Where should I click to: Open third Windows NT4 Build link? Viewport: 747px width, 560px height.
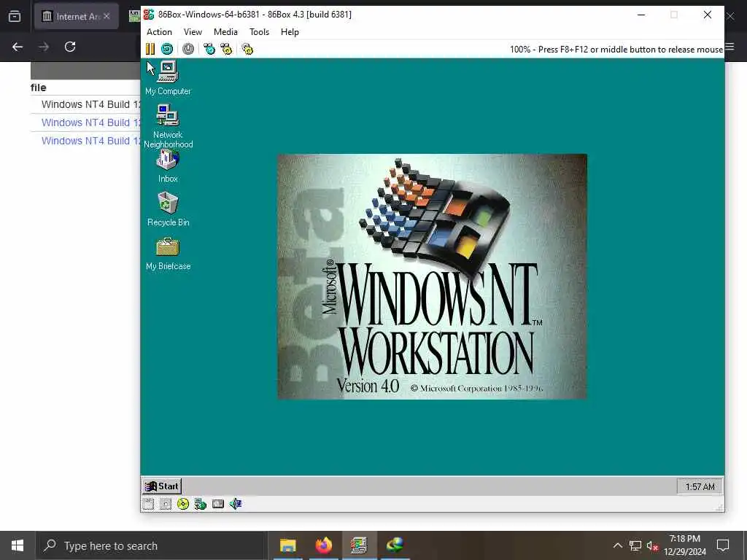click(x=90, y=141)
